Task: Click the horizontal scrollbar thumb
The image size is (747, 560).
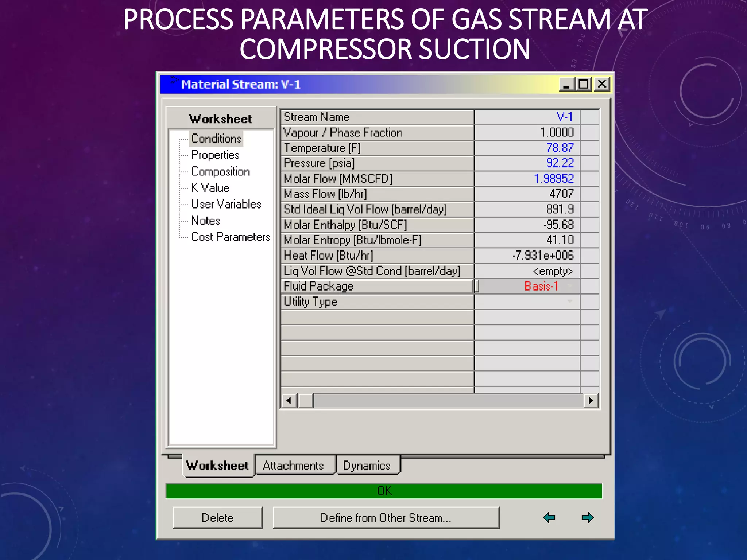Action: click(x=306, y=401)
